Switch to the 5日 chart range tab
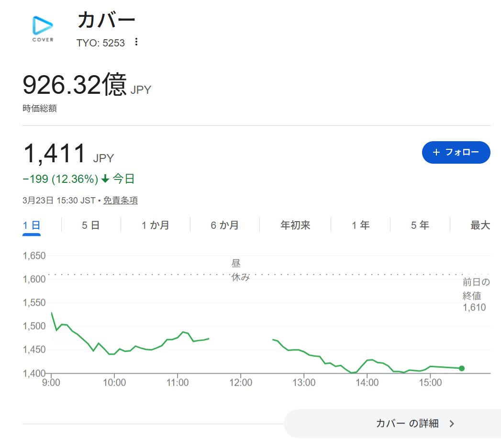 pos(90,225)
